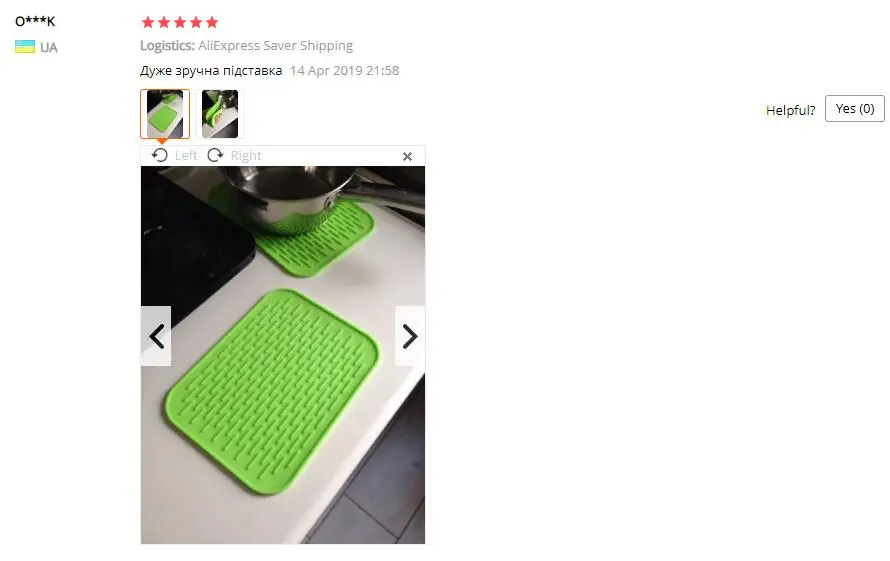The height and width of the screenshot is (561, 890).
Task: Click the AliExpress Saver Shipping text
Action: click(275, 45)
